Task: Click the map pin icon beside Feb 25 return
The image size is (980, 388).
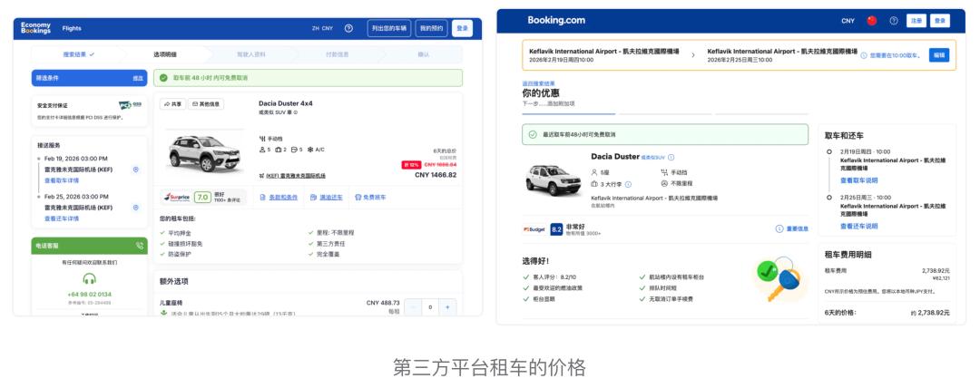Action: (x=135, y=208)
